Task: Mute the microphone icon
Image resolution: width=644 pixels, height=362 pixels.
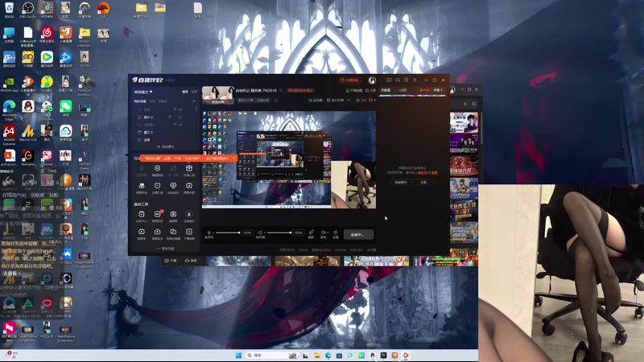Action: coord(209,232)
